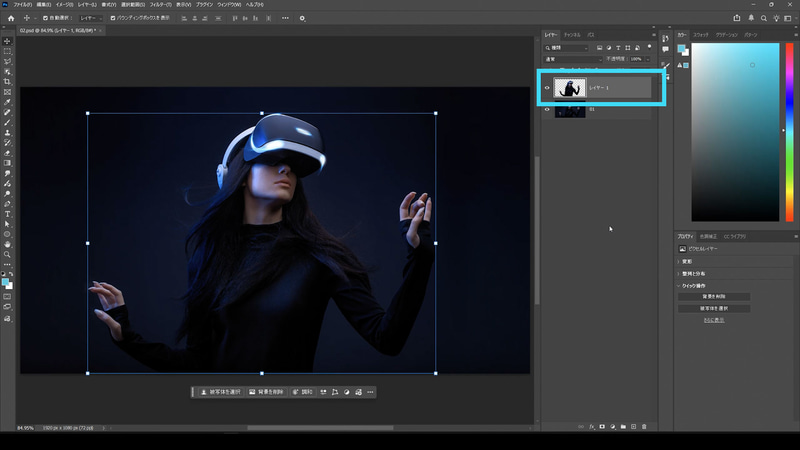Create a new group with the folder icon
This screenshot has width=800, height=450.
tap(622, 427)
